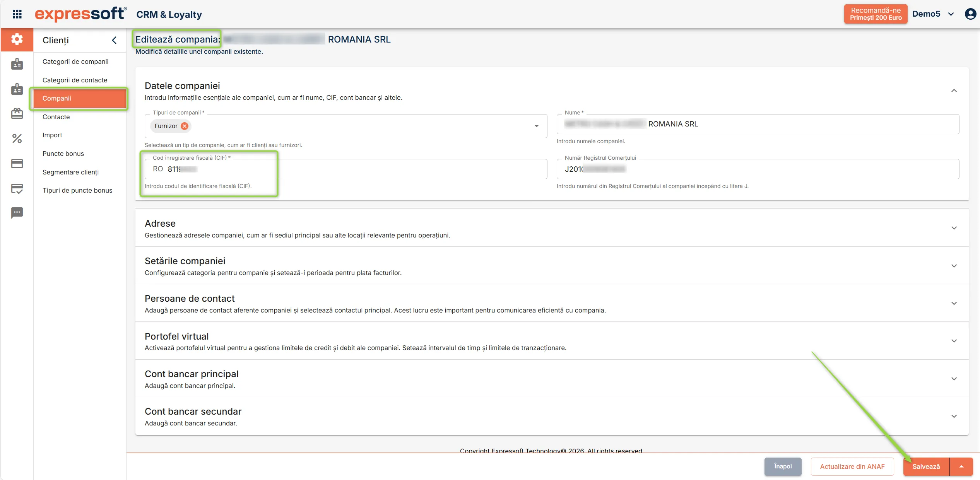Screen dimensions: 980x480
Task: Click the Nume company name field
Action: [x=758, y=124]
